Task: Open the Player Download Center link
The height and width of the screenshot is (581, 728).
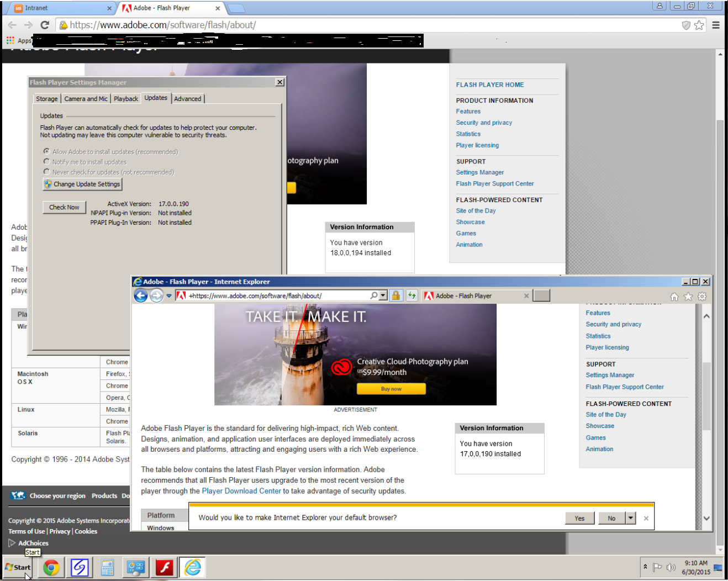Action: [x=241, y=490]
